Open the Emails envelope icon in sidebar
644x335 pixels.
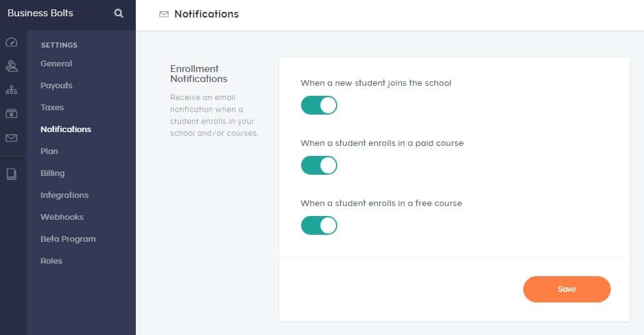(x=11, y=138)
